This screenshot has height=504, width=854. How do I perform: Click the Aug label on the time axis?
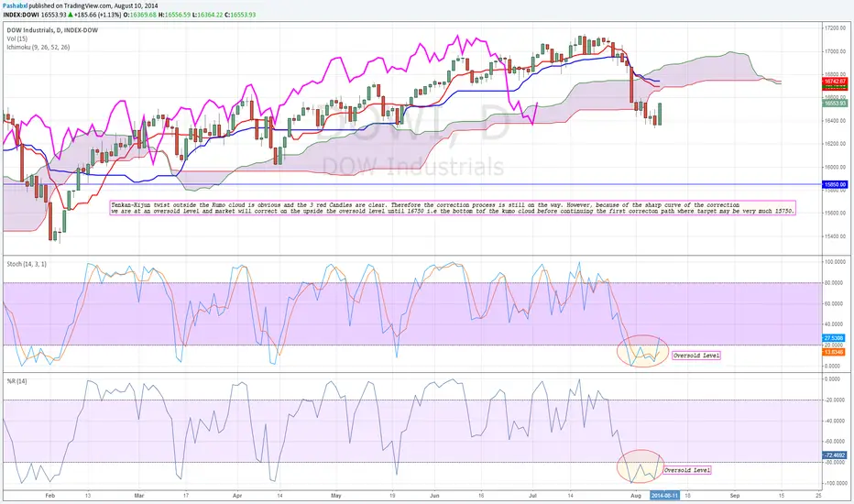pos(636,496)
